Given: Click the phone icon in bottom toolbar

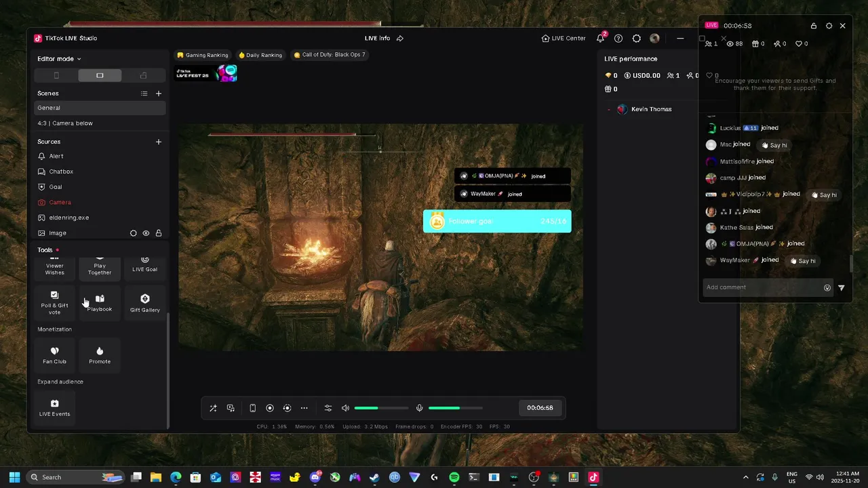Looking at the screenshot, I should coord(252,408).
